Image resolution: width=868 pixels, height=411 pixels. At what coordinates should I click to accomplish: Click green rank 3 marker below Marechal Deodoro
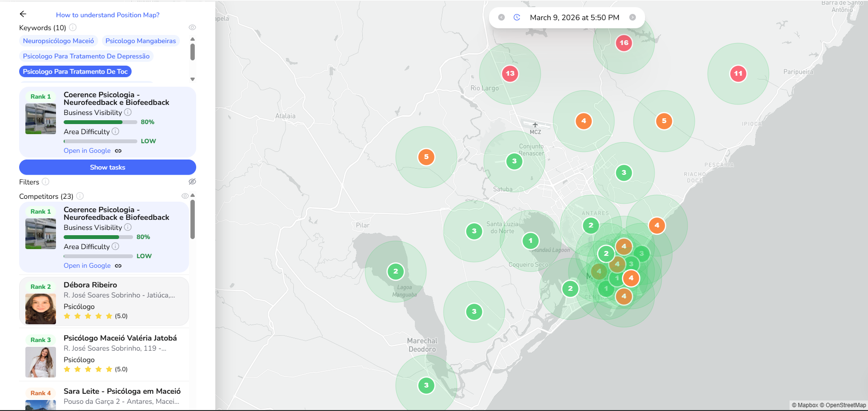click(x=426, y=386)
